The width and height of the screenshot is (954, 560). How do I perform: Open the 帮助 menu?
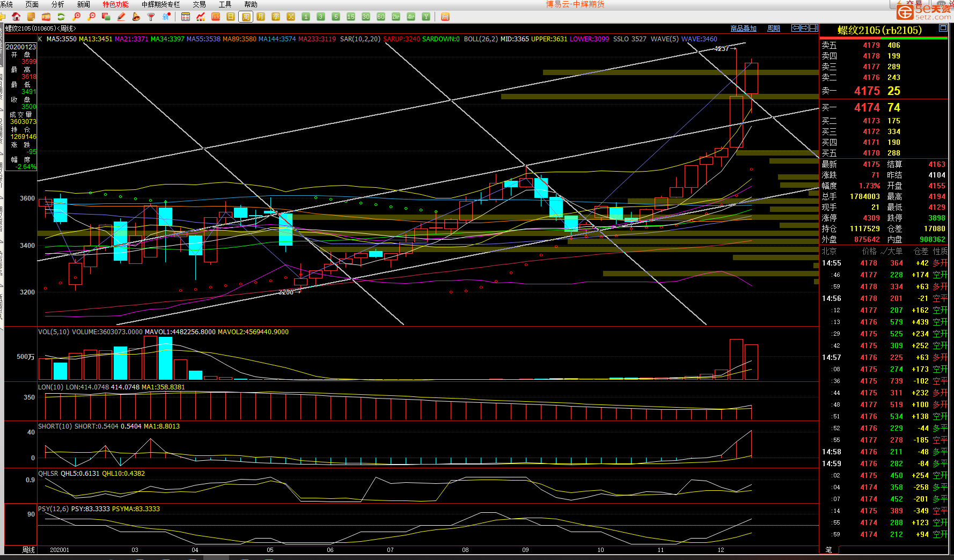251,4
